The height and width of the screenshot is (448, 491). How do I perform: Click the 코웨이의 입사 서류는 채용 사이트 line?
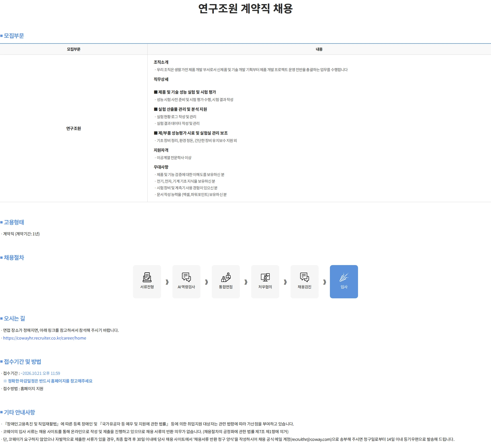[145, 432]
